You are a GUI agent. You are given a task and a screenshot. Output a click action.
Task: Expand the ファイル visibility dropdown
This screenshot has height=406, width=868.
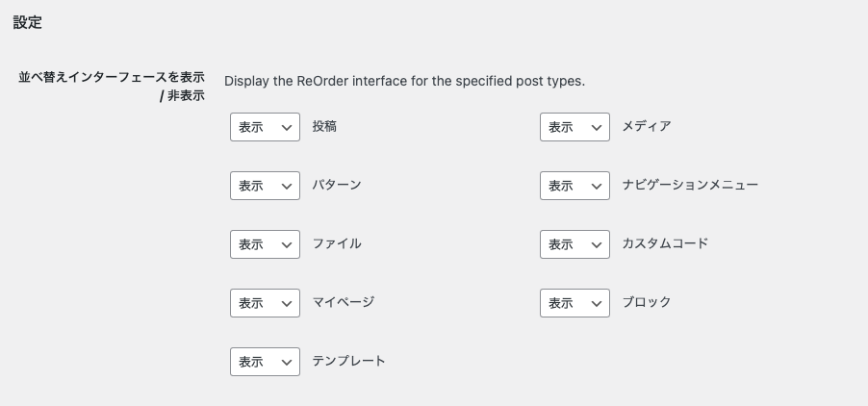(x=265, y=244)
